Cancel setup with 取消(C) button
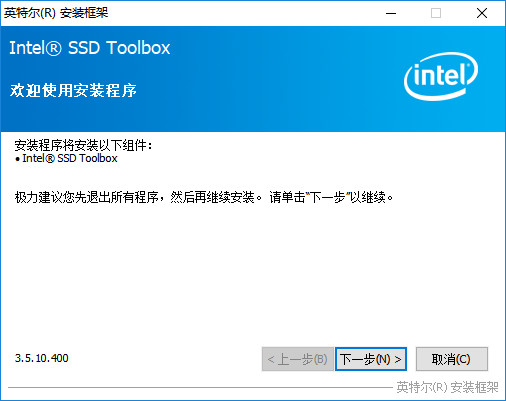The height and width of the screenshot is (401, 506). [x=451, y=359]
